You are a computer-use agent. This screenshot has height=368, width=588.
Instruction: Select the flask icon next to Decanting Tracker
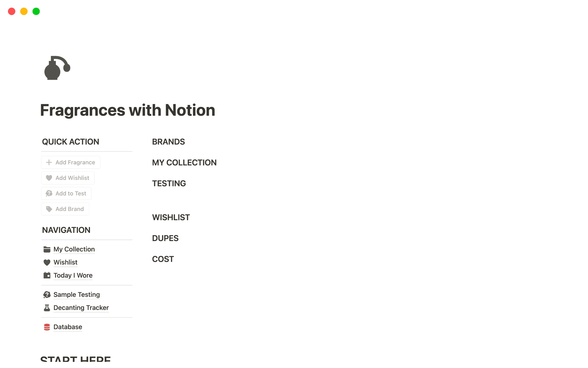click(47, 308)
